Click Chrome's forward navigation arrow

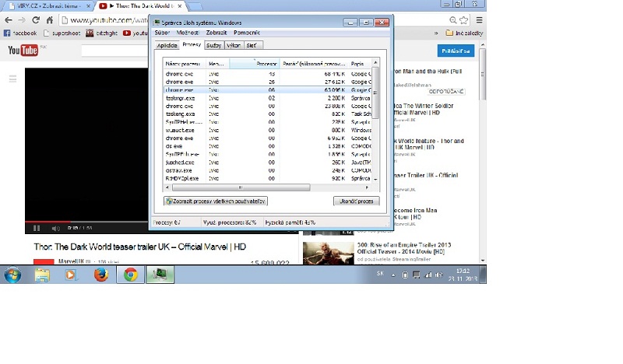22,20
